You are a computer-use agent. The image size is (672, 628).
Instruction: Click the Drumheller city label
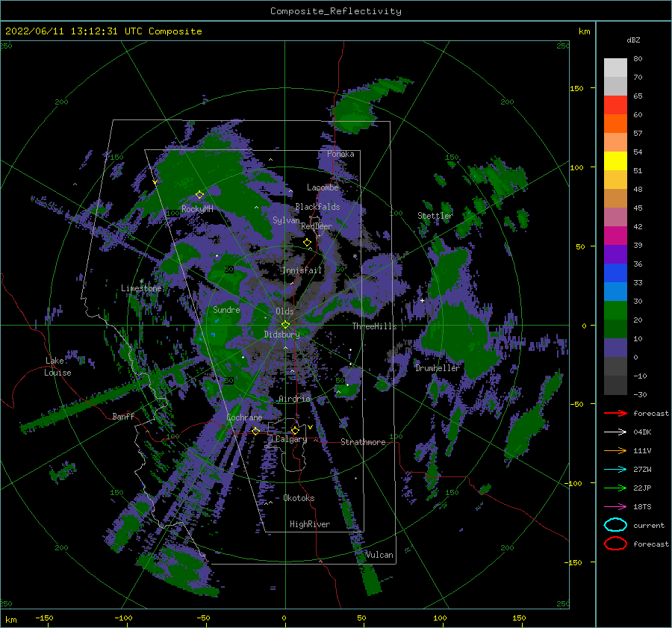(438, 368)
